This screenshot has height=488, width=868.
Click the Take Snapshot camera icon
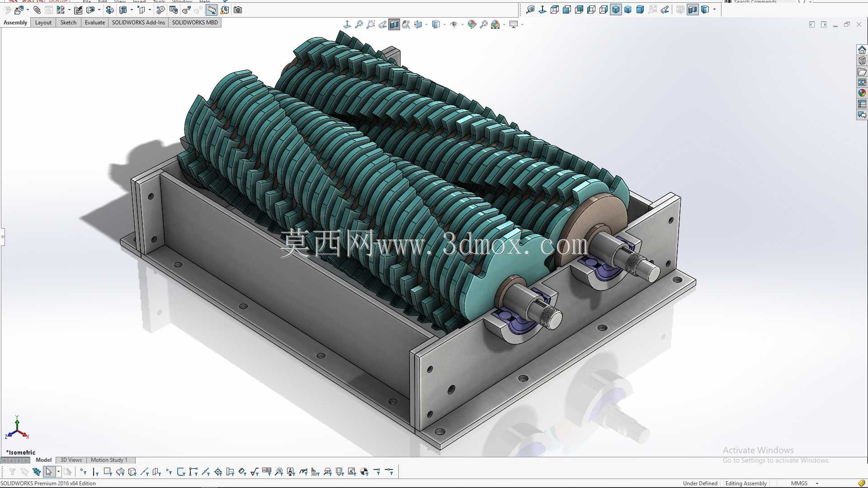tap(238, 10)
